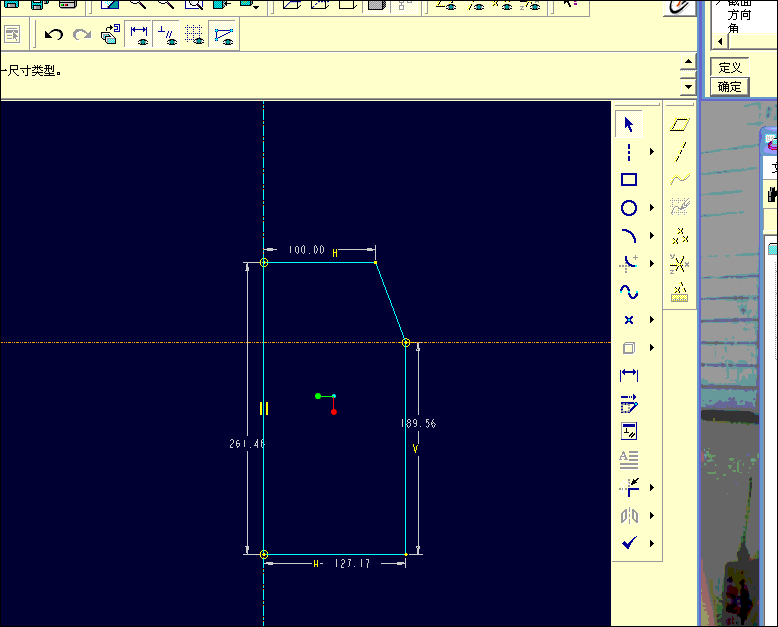Select the 261.46 vertical dimension
The width and height of the screenshot is (778, 627).
[x=247, y=443]
